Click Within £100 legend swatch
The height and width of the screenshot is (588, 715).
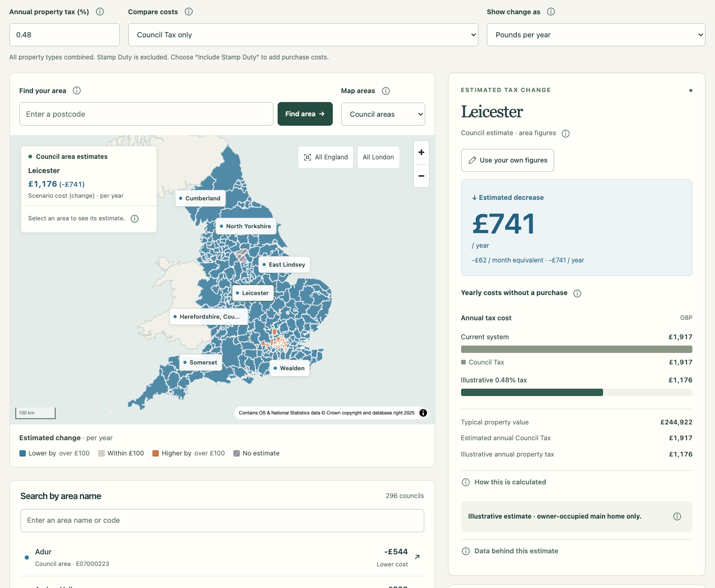[x=101, y=453]
